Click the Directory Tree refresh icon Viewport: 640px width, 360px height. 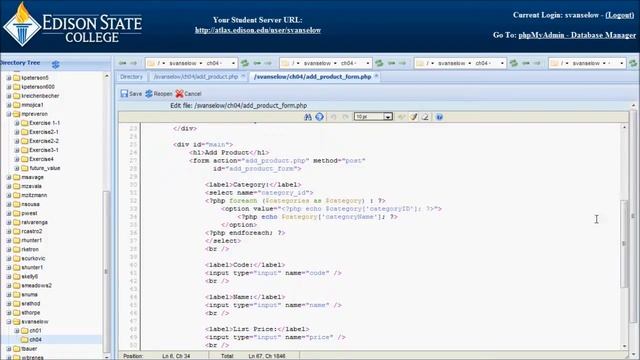tap(56, 64)
